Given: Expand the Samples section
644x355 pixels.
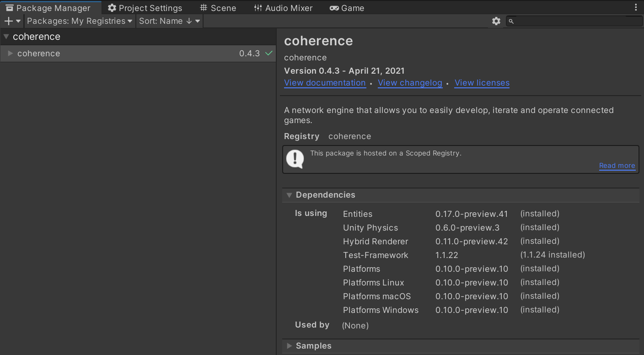Looking at the screenshot, I should point(289,346).
